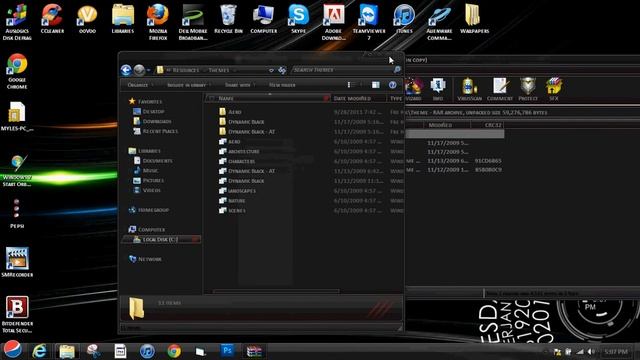Open the recent locations dropdown beside Forward

pyautogui.click(x=149, y=70)
